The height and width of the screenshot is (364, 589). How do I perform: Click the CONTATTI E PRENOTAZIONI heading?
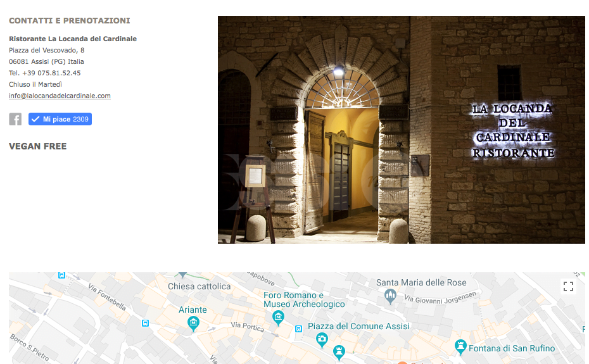[70, 21]
